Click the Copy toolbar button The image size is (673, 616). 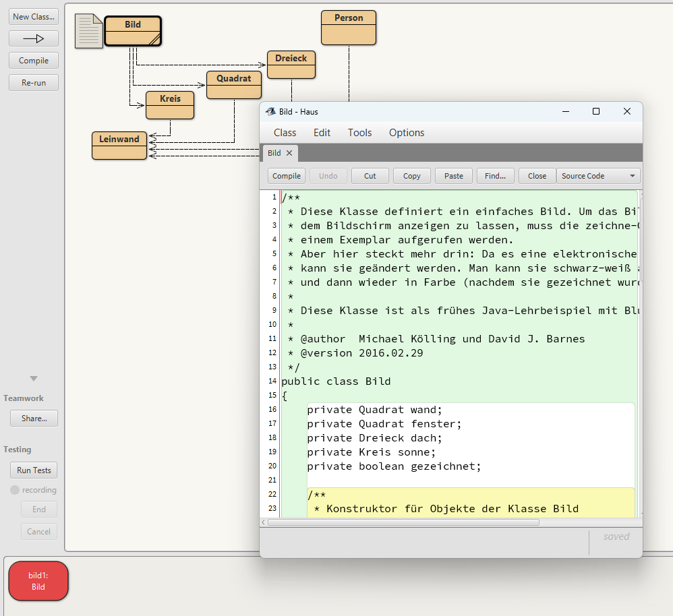tap(411, 176)
